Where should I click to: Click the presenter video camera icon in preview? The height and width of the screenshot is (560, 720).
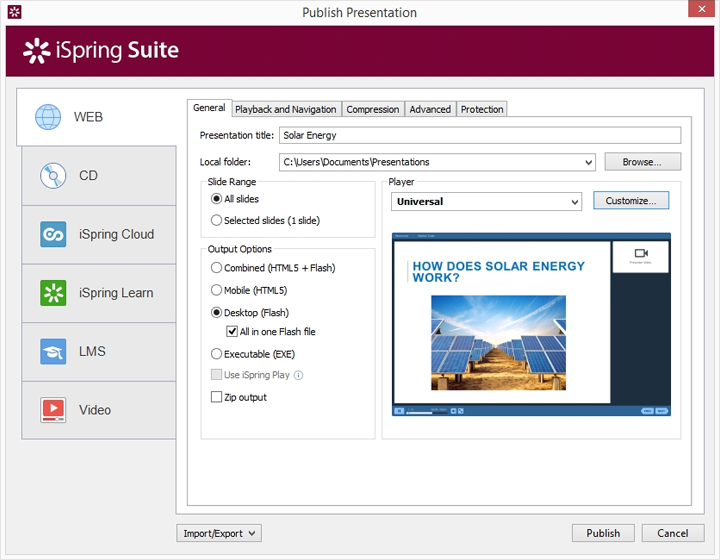coord(641,253)
